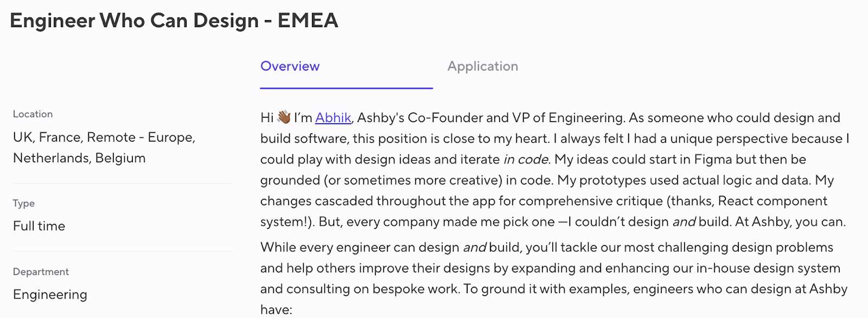
Task: Click the "React component" phrase
Action: click(x=772, y=201)
